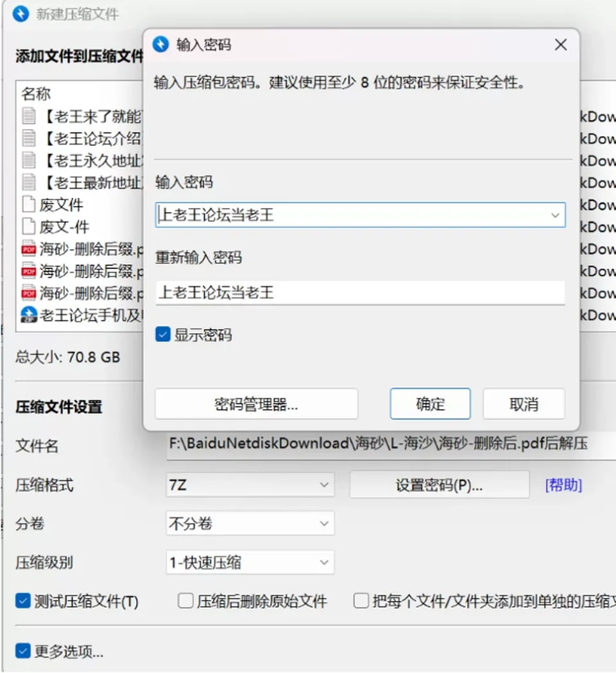The height and width of the screenshot is (673, 616).
Task: Open the 密码管理器... button
Action: point(257,404)
